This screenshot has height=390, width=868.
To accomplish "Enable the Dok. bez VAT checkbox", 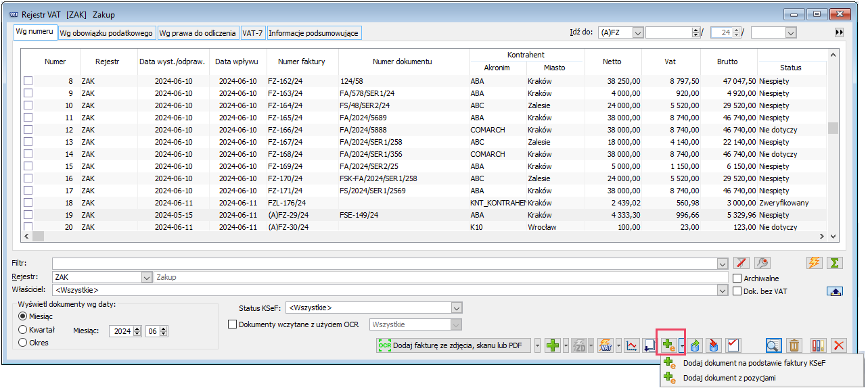I will point(738,291).
